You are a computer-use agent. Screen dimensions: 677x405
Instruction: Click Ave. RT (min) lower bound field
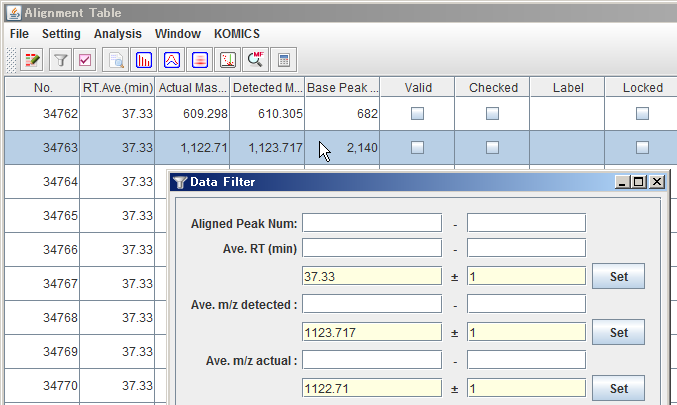pyautogui.click(x=372, y=248)
